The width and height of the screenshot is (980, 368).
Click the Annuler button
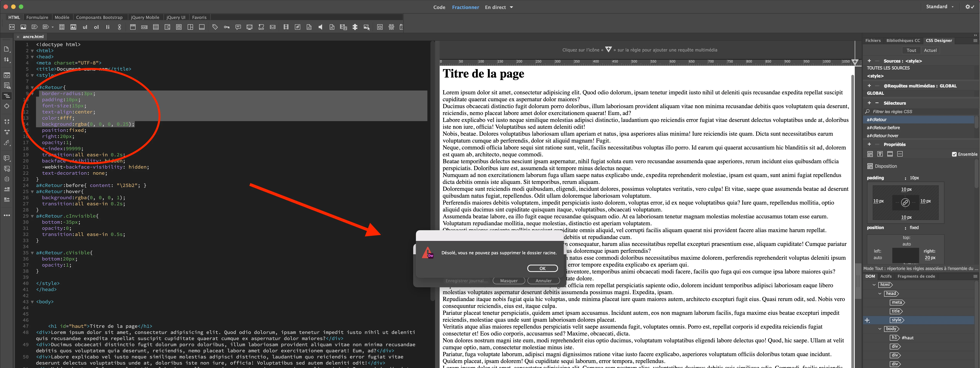(543, 281)
